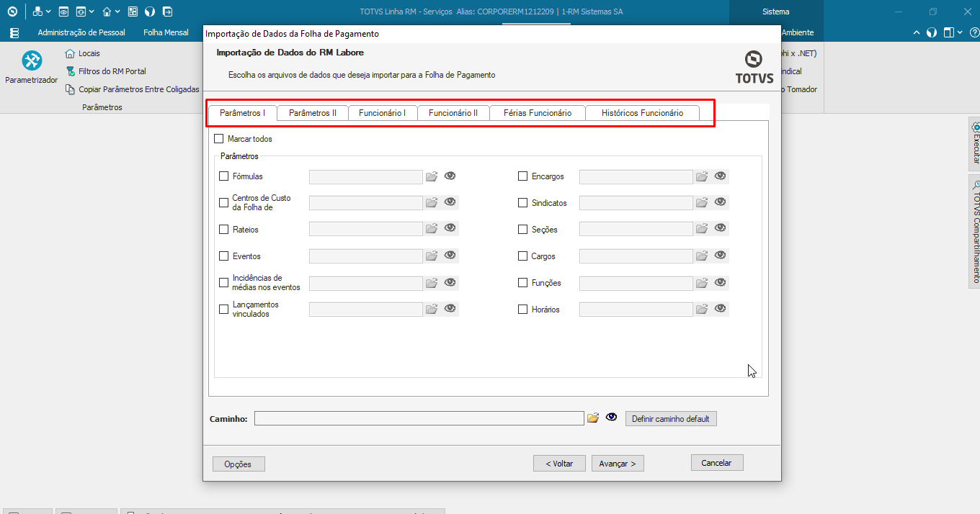Image resolution: width=980 pixels, height=514 pixels.
Task: Browse for the Seções file via its folder icon
Action: [702, 230]
